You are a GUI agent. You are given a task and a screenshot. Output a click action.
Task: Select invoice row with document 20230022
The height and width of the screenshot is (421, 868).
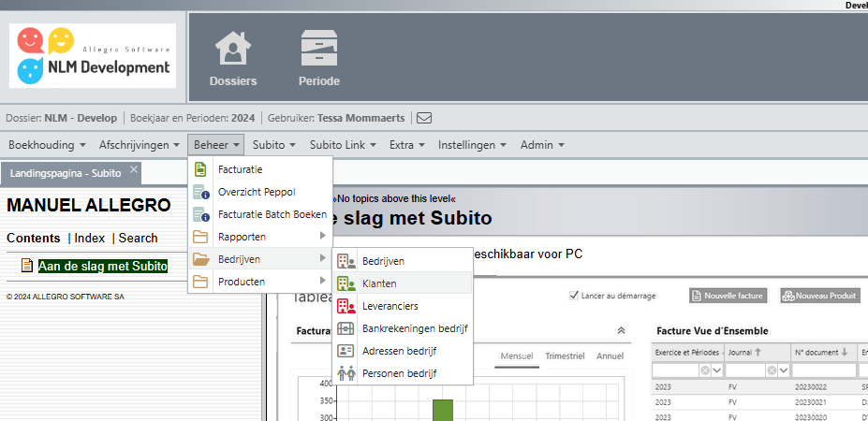[759, 386]
